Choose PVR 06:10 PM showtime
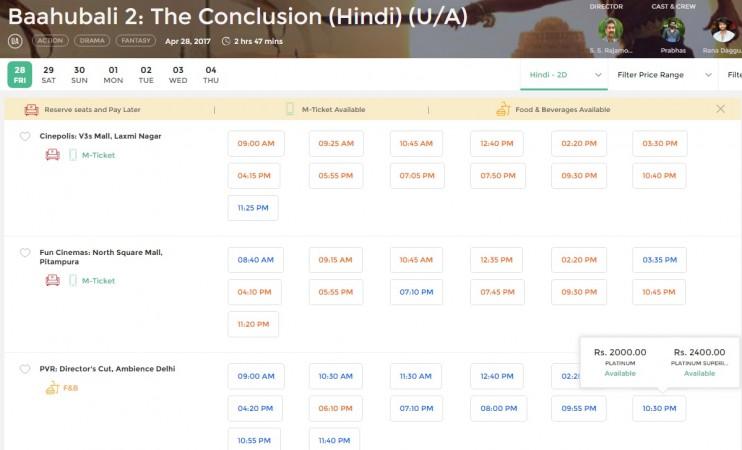742x450 pixels. 336,408
